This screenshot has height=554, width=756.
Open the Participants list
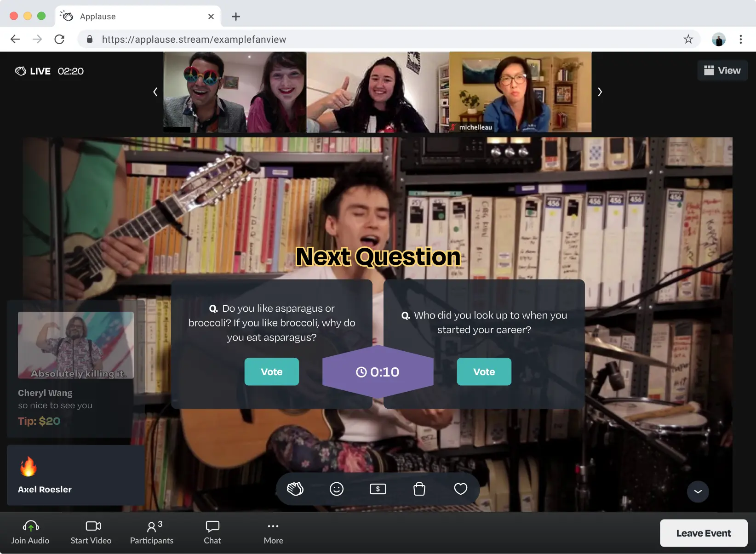(x=152, y=532)
